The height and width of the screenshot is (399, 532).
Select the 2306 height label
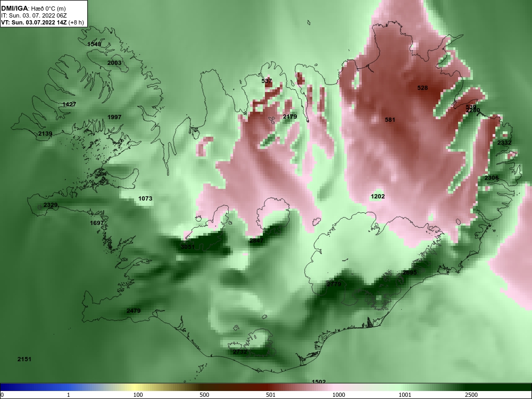[492, 178]
